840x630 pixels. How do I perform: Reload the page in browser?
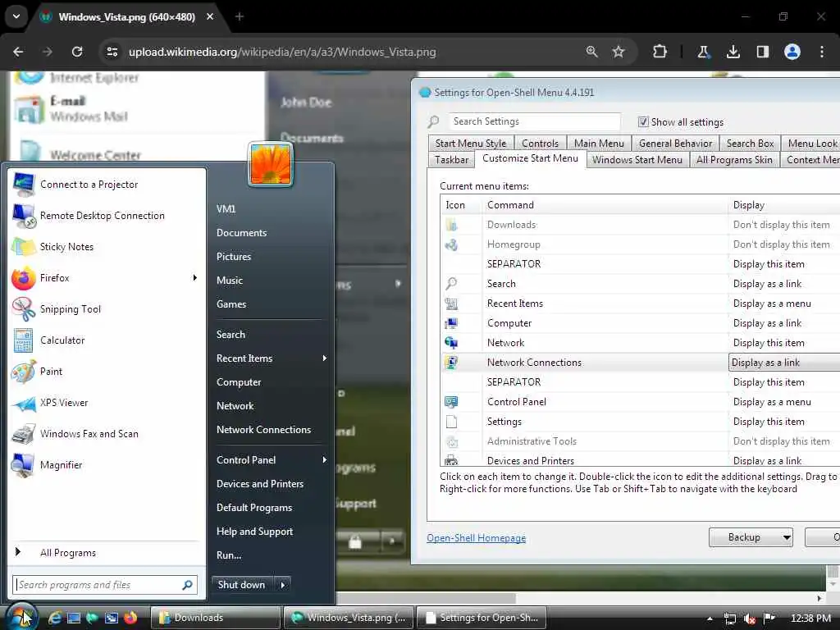point(77,52)
